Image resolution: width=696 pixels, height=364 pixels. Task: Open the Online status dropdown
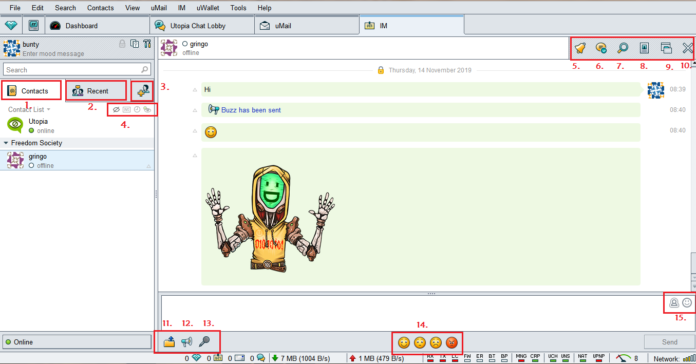pos(77,342)
